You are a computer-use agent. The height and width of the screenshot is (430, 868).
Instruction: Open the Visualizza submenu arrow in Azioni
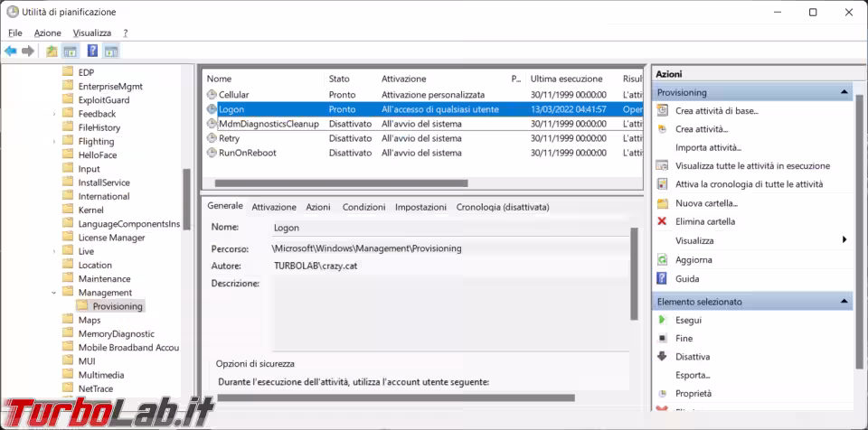click(x=844, y=240)
